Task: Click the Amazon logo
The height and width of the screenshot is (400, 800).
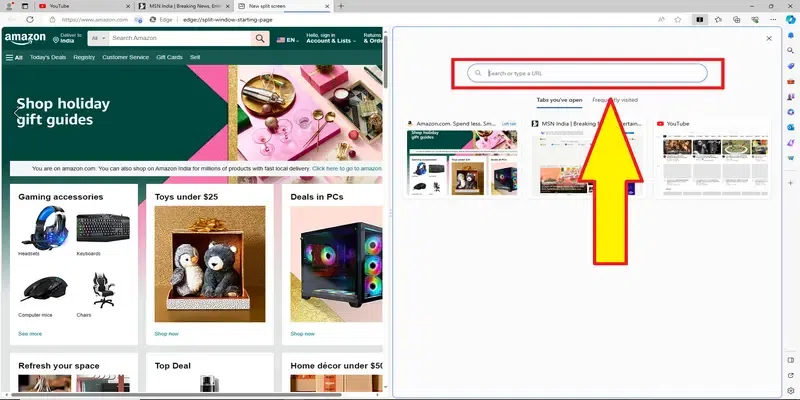Action: pyautogui.click(x=25, y=39)
